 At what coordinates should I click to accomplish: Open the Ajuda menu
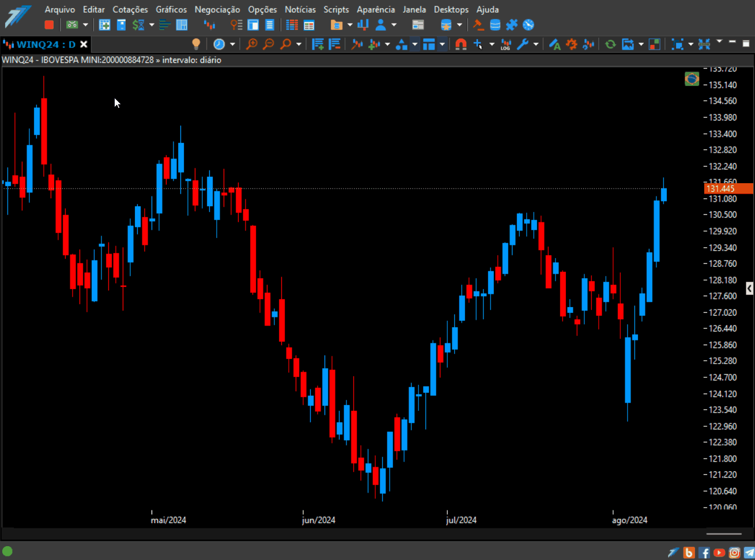(488, 9)
